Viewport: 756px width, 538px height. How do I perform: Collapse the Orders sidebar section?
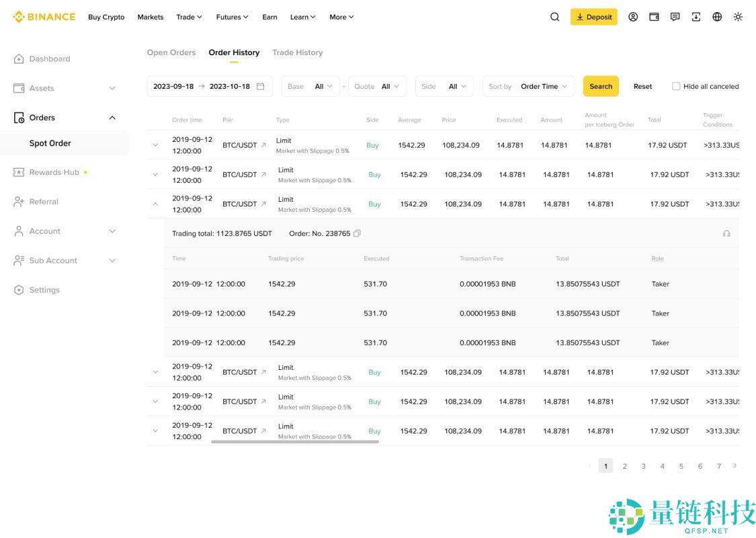pyautogui.click(x=112, y=118)
